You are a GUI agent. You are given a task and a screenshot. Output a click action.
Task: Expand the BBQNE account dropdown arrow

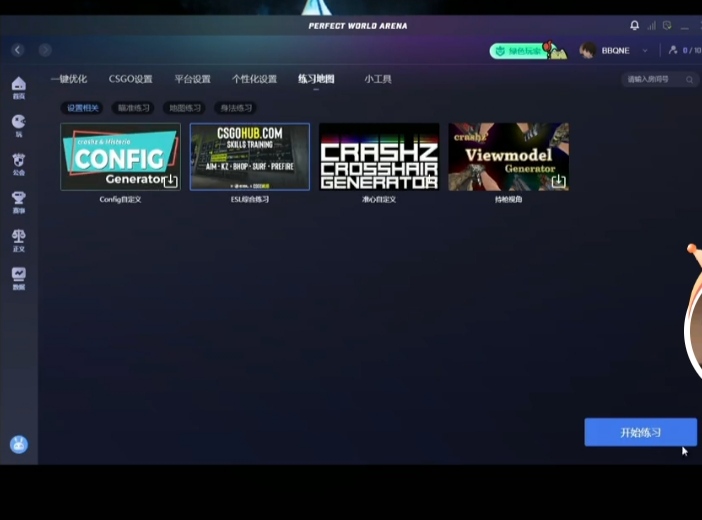tap(645, 51)
